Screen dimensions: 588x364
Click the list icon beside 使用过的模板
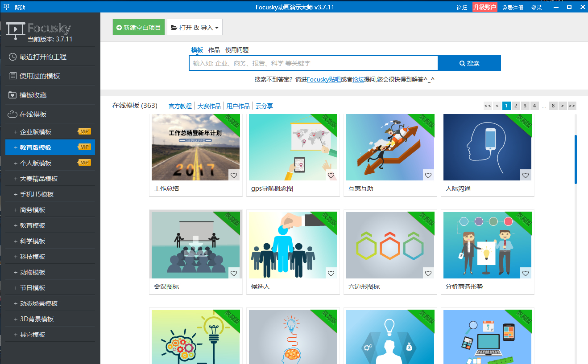(12, 76)
